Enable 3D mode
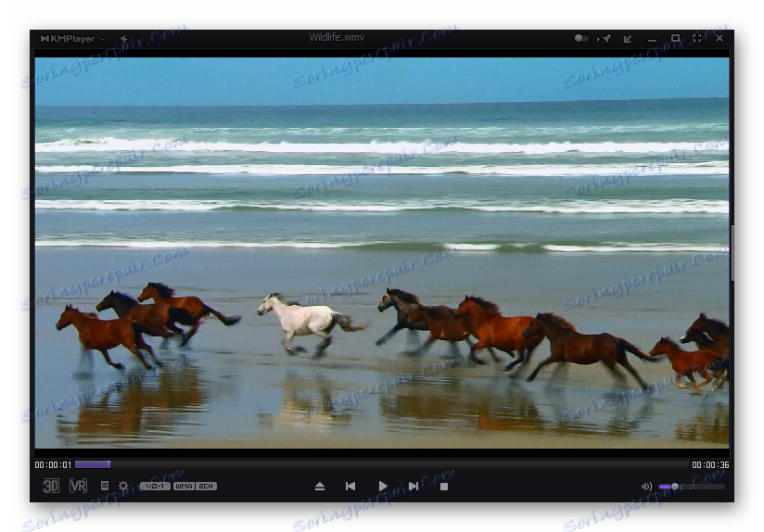Screen dimensions: 764x532 51,486
